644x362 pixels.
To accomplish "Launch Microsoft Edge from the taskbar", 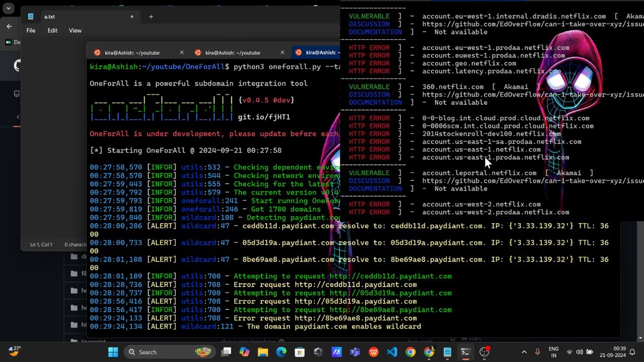I will click(281, 352).
